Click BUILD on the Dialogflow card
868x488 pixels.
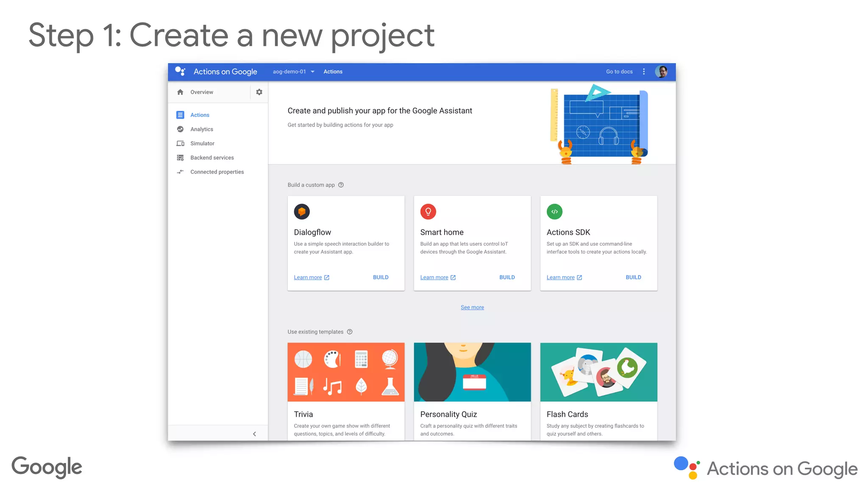[x=381, y=277]
